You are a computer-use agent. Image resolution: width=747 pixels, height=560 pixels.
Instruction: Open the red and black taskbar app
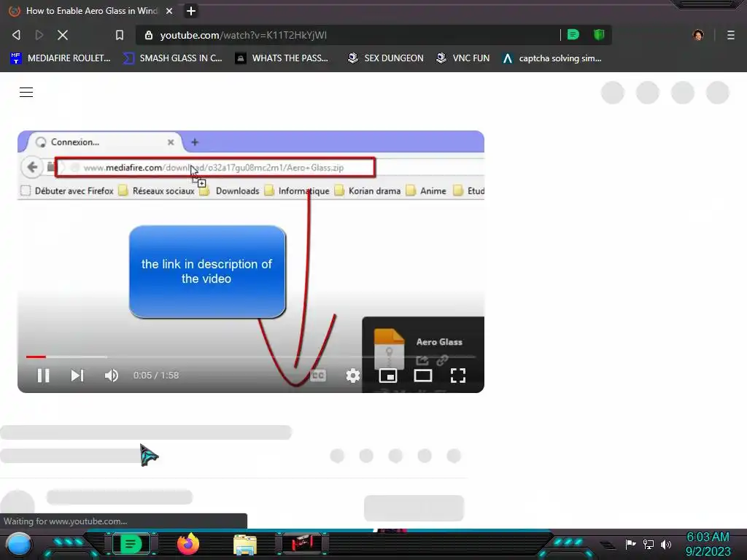[301, 544]
